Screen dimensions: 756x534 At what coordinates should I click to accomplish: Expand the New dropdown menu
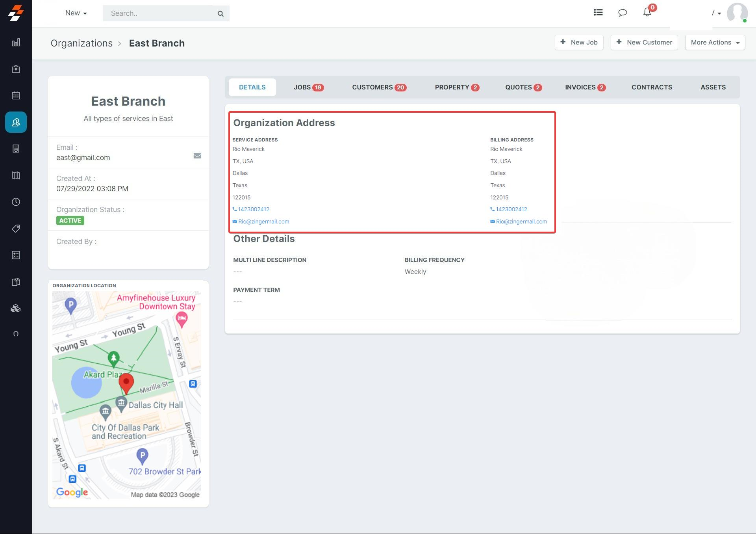click(76, 13)
